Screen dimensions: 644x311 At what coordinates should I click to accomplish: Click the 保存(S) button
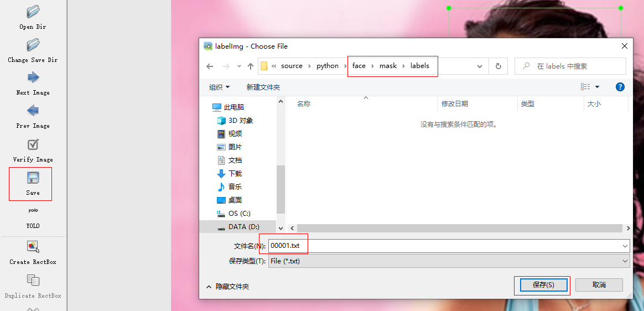pos(543,284)
